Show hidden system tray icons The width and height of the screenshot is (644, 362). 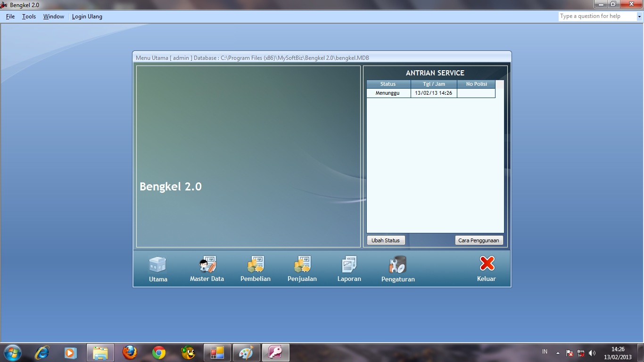pos(558,353)
